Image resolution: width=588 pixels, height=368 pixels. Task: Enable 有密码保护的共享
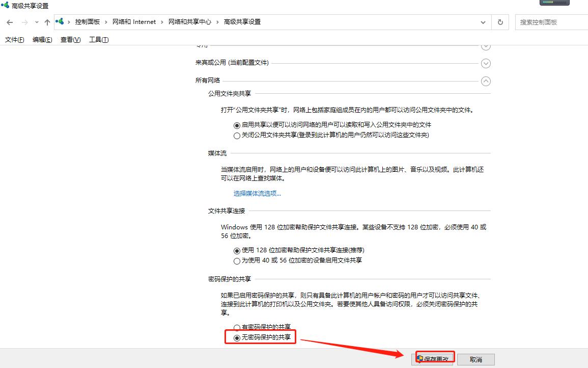click(237, 327)
